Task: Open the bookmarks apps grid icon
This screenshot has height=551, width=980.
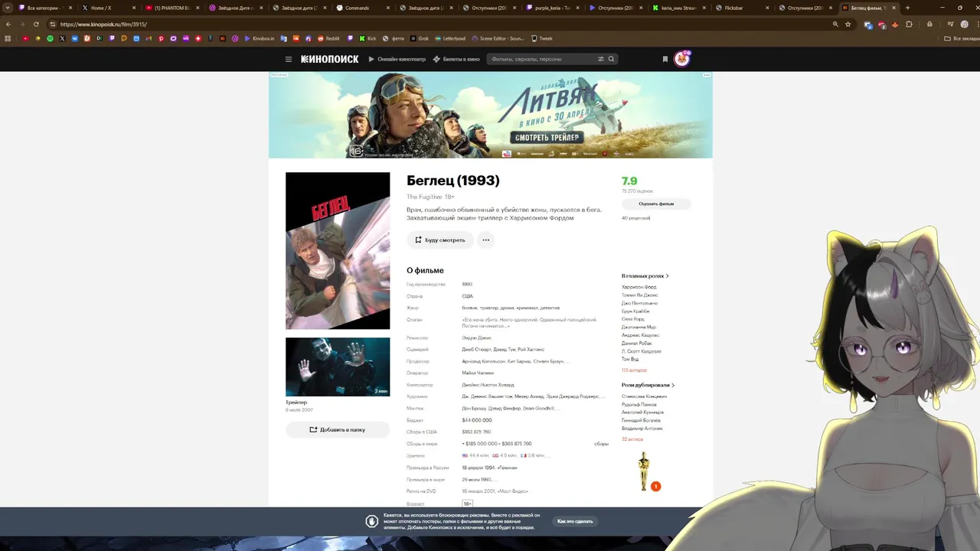Action: [x=9, y=38]
